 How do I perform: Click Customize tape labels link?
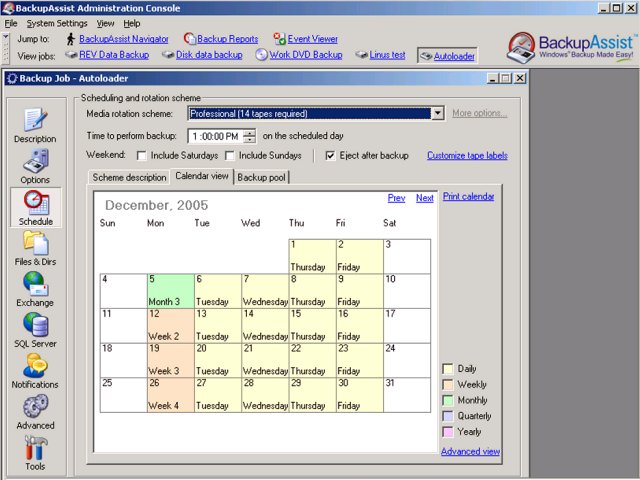point(467,156)
